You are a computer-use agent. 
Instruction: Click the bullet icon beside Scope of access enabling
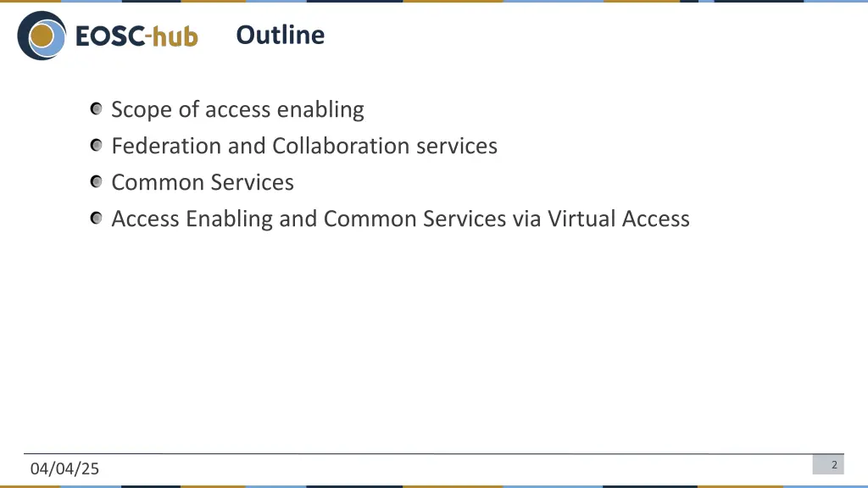coord(97,109)
